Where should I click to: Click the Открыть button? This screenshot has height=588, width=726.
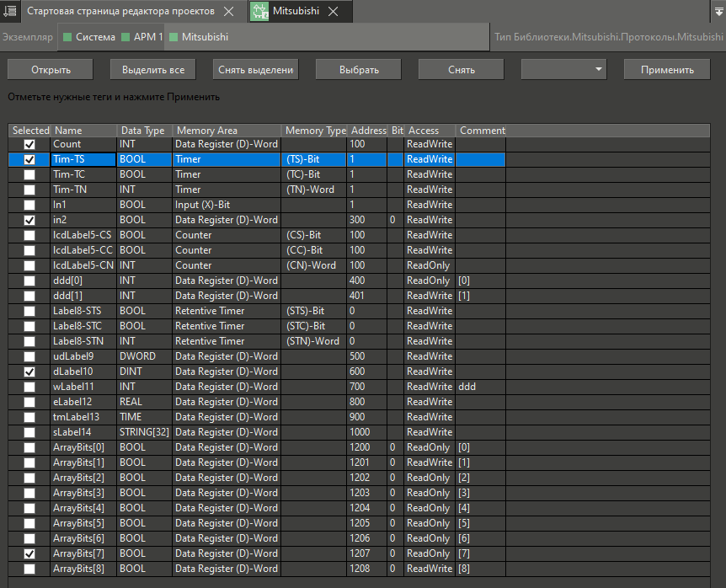pyautogui.click(x=51, y=70)
